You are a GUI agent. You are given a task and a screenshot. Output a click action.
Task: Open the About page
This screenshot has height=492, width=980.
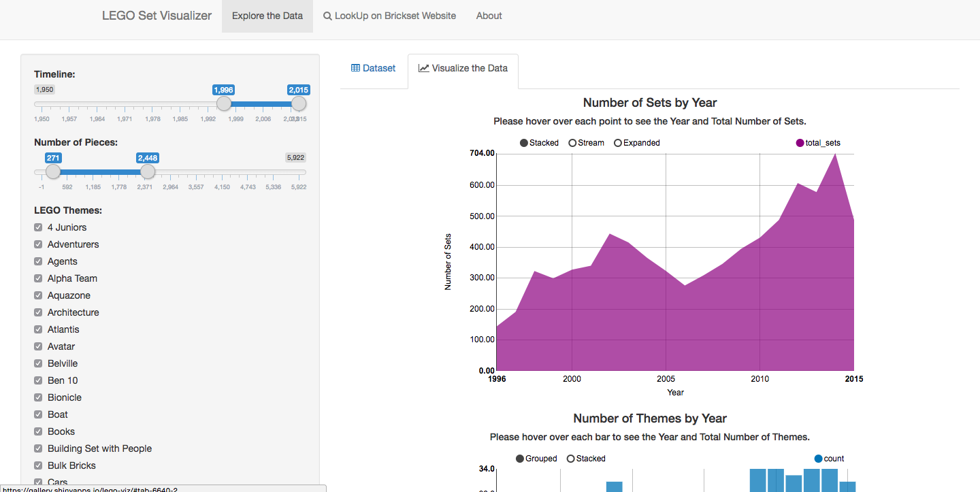[x=489, y=16]
